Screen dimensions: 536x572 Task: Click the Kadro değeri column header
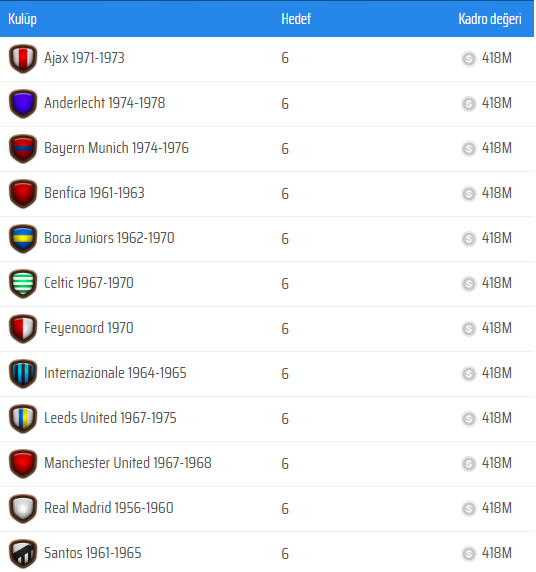click(x=490, y=19)
